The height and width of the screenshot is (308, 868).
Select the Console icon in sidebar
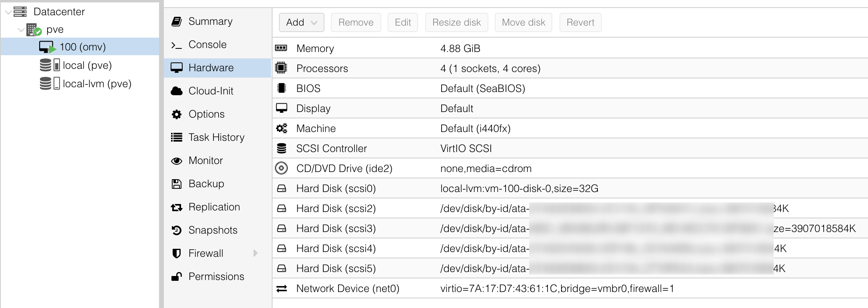tap(176, 44)
